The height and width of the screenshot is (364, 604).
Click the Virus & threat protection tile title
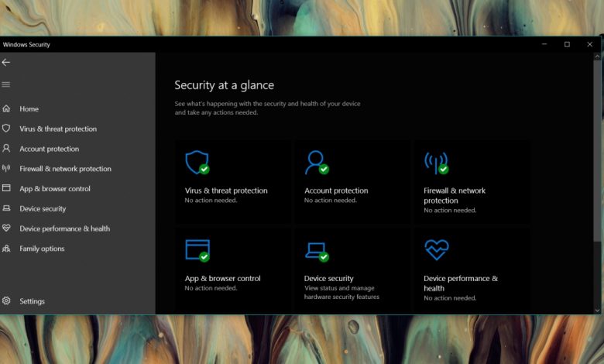coord(226,191)
